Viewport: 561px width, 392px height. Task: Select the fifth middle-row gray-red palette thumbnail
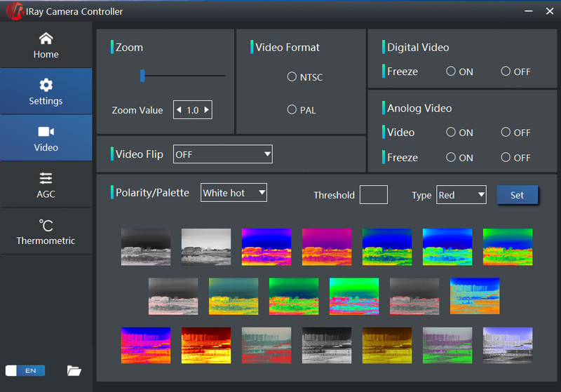pyautogui.click(x=414, y=296)
